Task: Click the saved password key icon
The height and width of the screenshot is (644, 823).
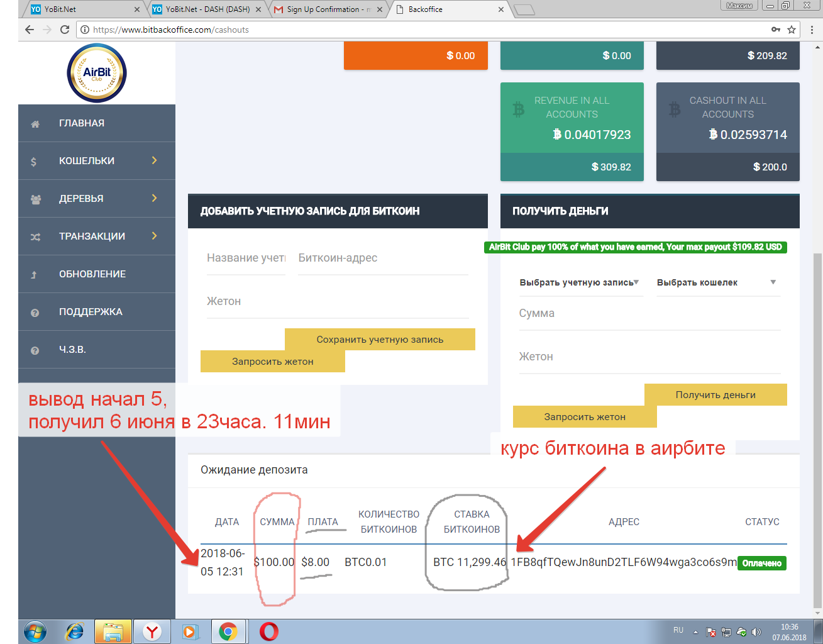Action: coord(776,30)
